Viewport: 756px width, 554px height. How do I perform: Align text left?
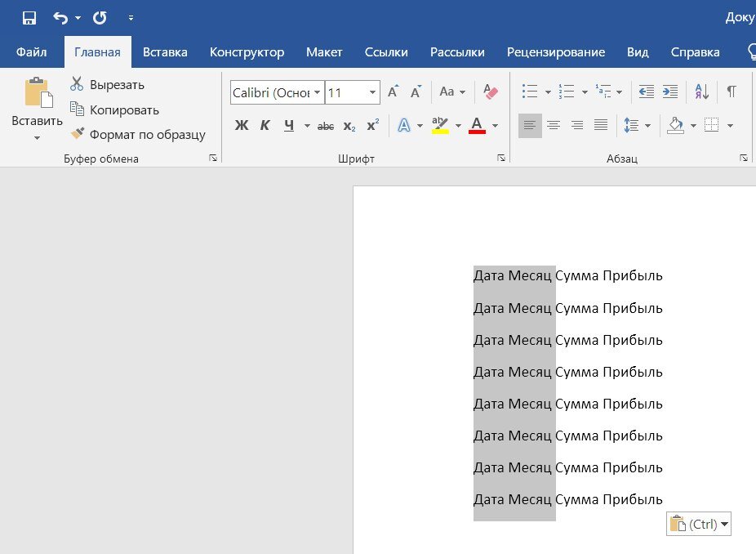(530, 126)
